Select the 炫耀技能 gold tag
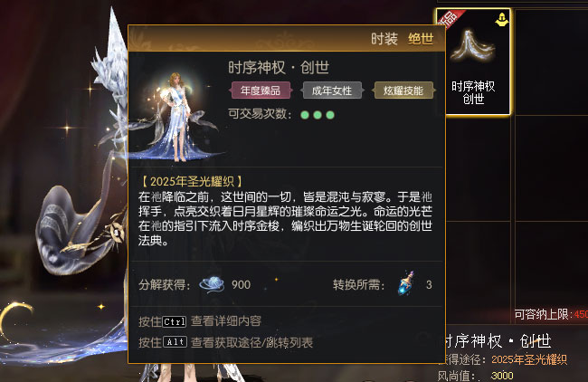588x382 pixels. coord(403,91)
